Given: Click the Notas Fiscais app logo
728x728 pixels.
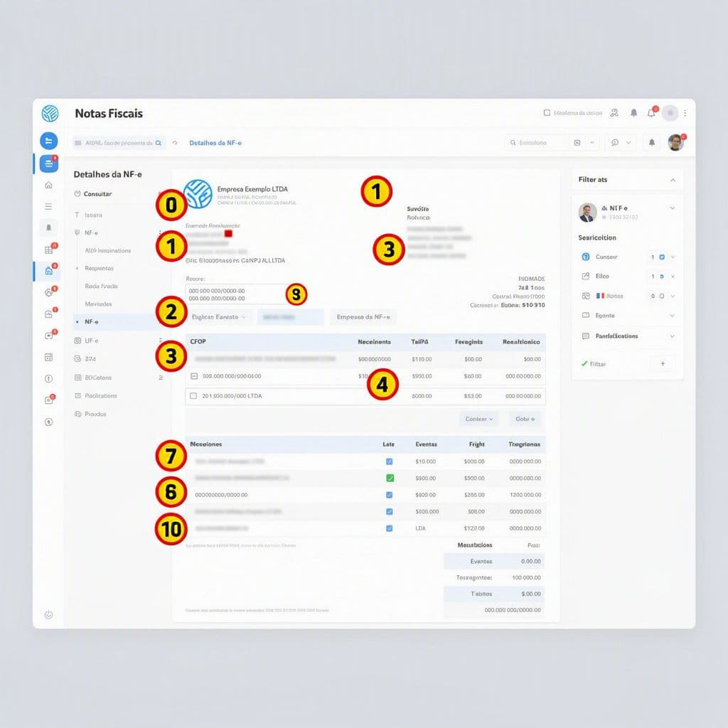Looking at the screenshot, I should click(50, 113).
